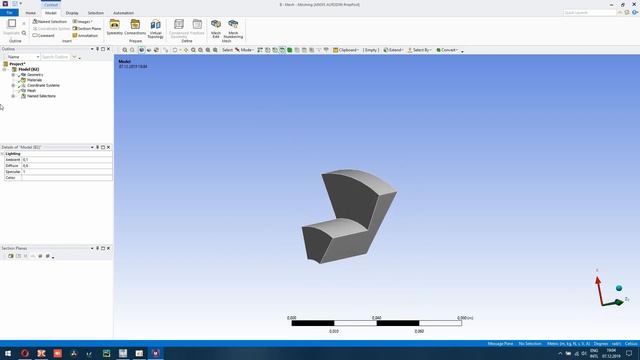This screenshot has width=640, height=360.
Task: Close the Section Planes panel
Action: click(x=109, y=248)
